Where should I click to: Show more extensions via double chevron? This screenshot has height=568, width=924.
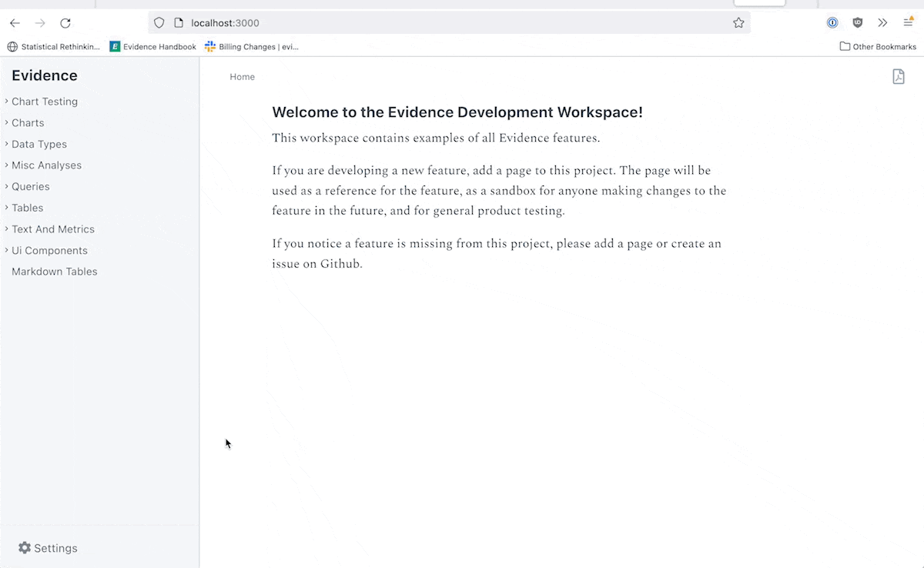(882, 23)
